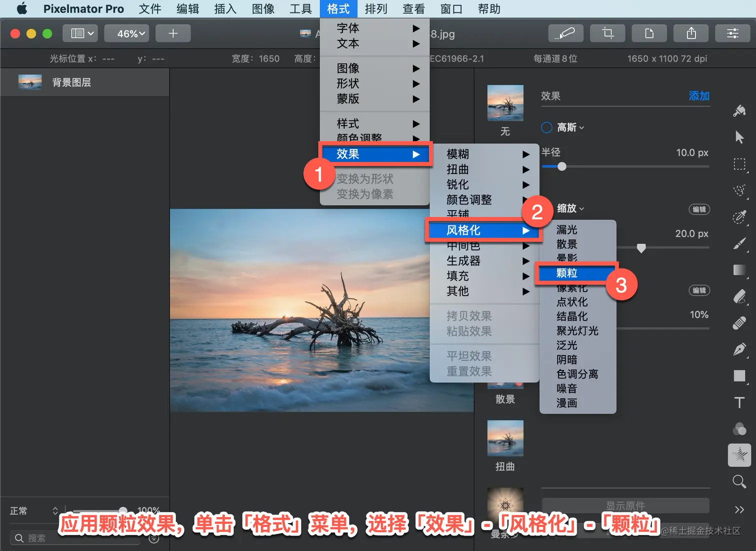Select the Free Selection lasso tool

(x=739, y=190)
